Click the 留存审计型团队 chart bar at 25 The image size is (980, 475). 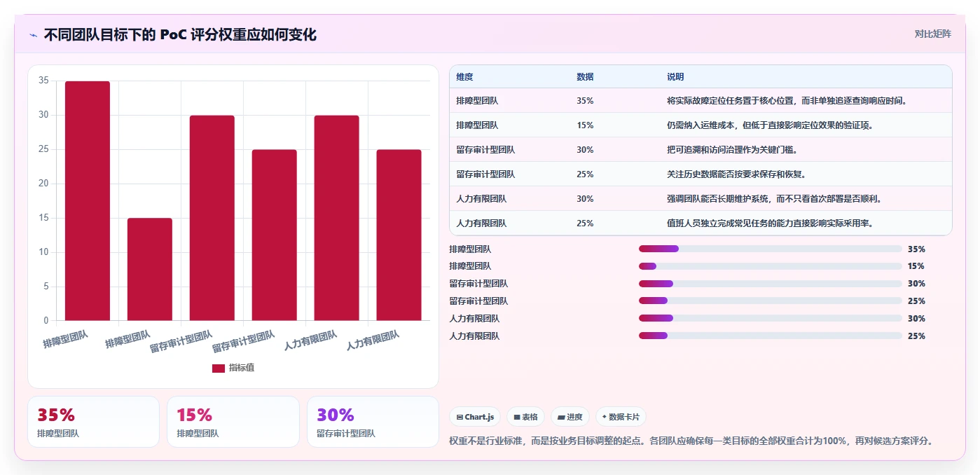point(275,235)
